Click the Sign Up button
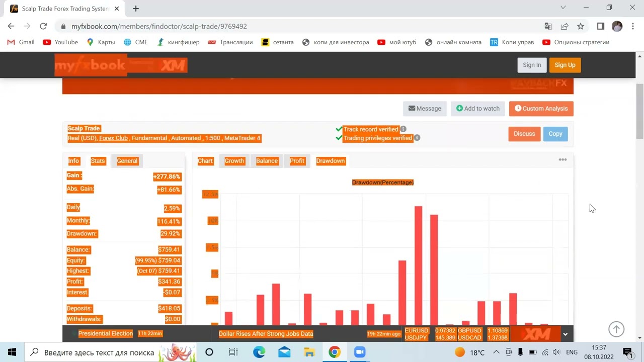644x362 pixels. point(565,65)
